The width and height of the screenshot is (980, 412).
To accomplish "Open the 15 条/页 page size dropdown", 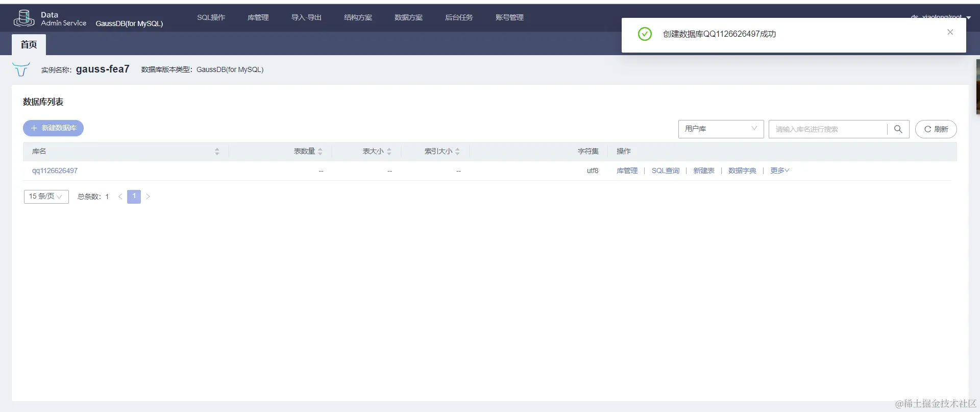I will pyautogui.click(x=46, y=197).
